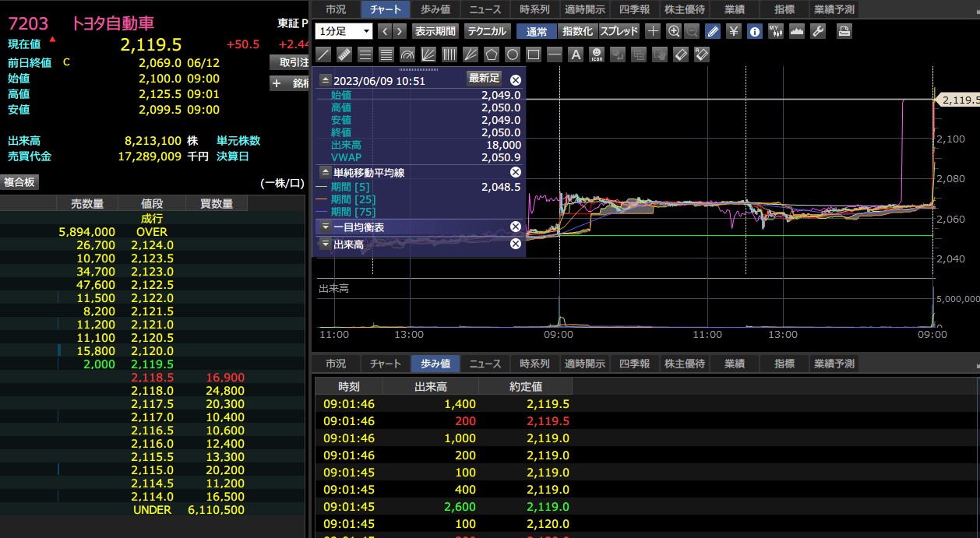This screenshot has height=538, width=980.
Task: Click the 表示期間 button
Action: pyautogui.click(x=435, y=31)
